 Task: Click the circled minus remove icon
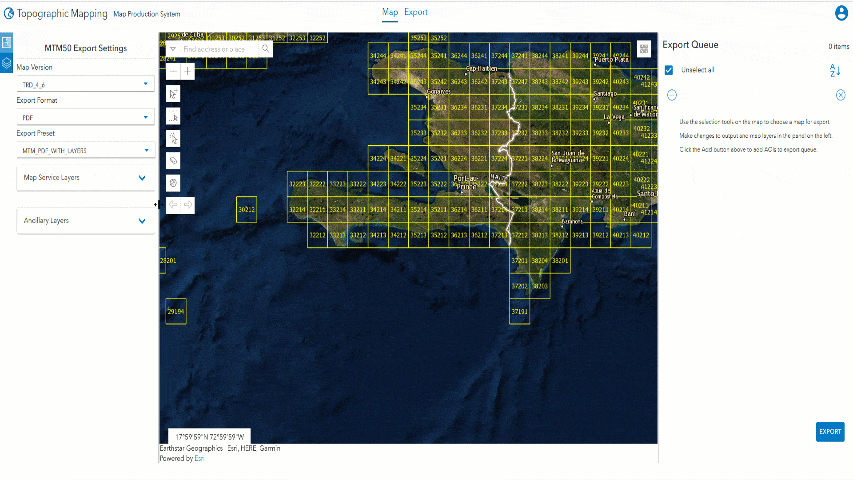pos(672,95)
